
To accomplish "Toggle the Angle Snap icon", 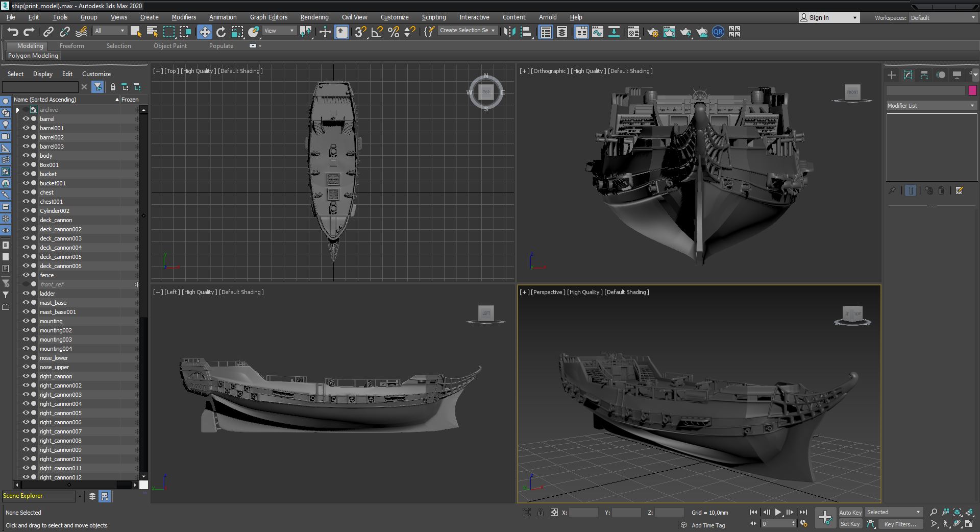I will (377, 32).
